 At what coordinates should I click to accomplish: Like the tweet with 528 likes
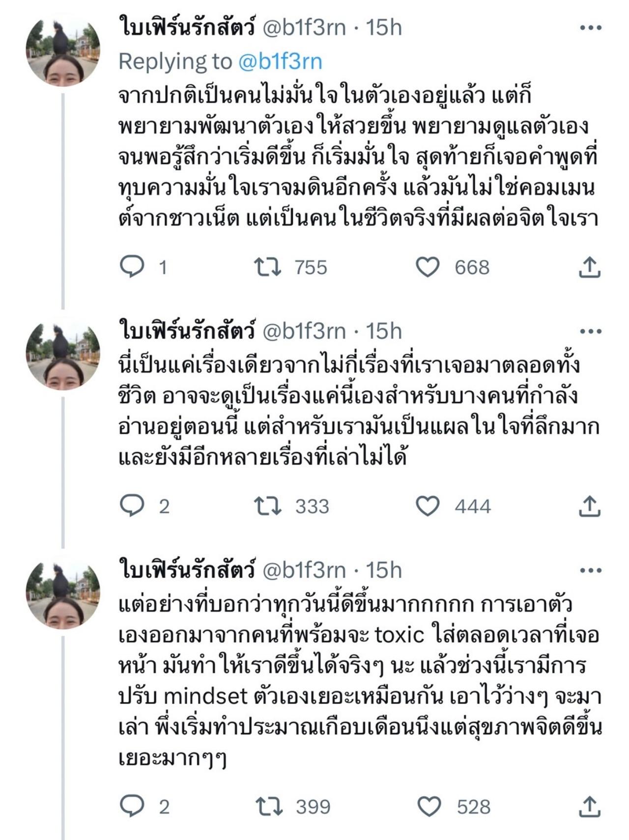tap(429, 806)
